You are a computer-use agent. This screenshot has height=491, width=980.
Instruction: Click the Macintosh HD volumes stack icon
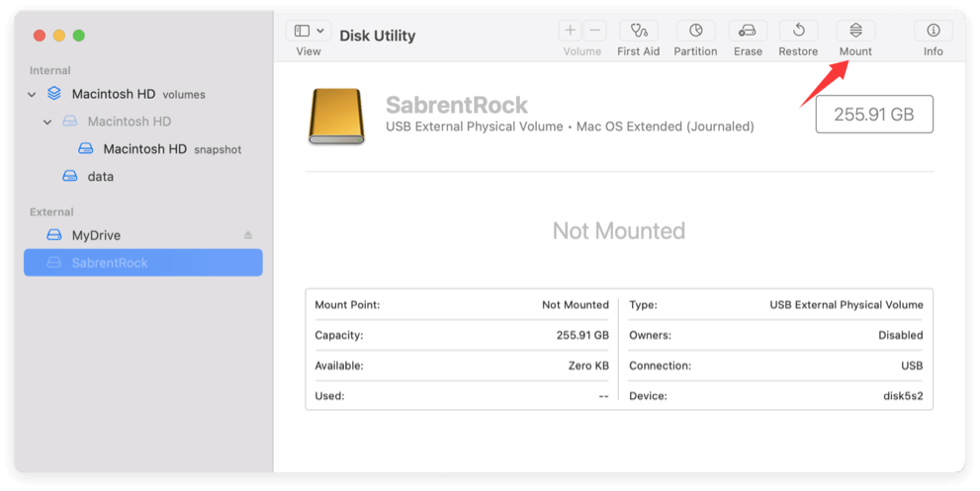[x=54, y=94]
